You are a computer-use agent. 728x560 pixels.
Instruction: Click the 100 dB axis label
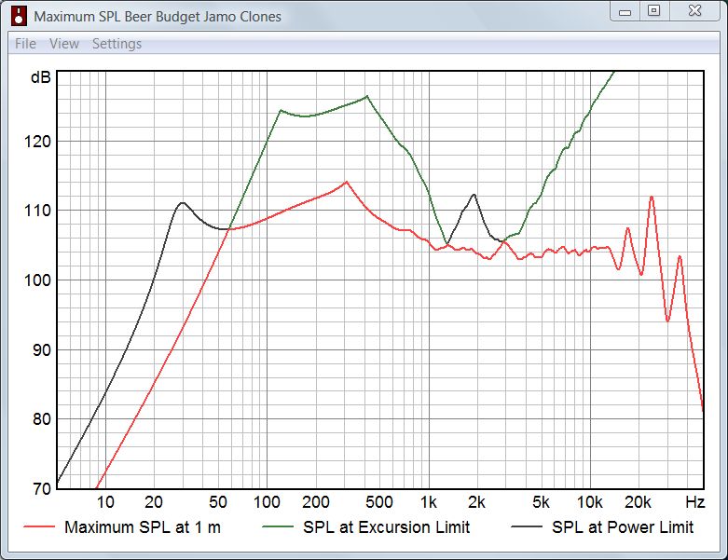37,280
